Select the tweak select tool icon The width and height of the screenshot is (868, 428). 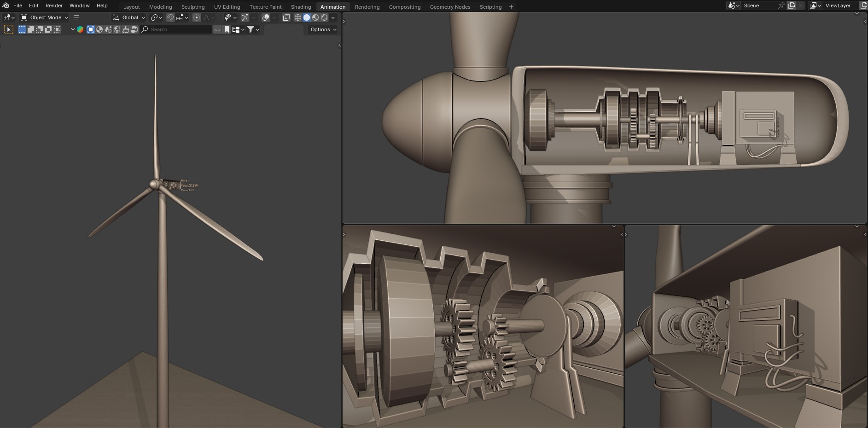pos(9,29)
